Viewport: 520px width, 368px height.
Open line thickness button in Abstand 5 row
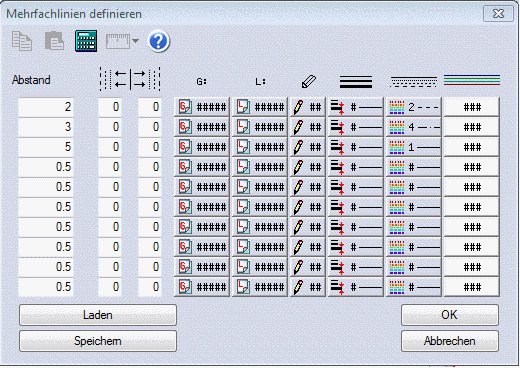356,147
